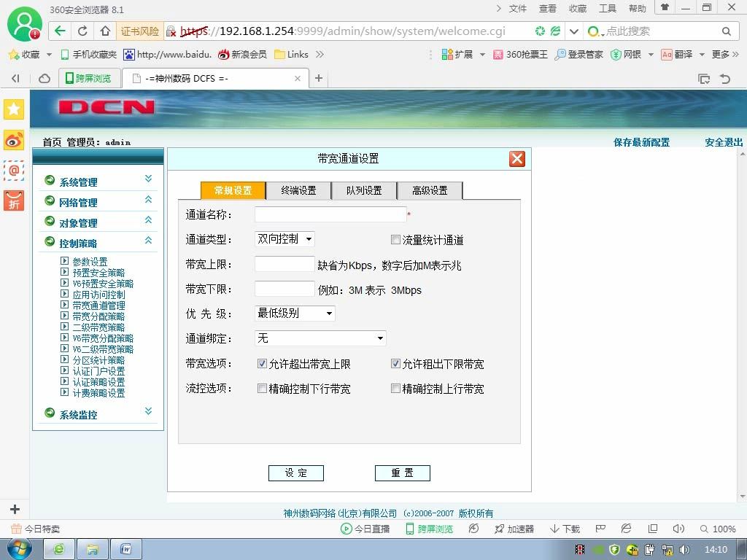
Task: Open the Weibo sidebar icon
Action: click(14, 141)
